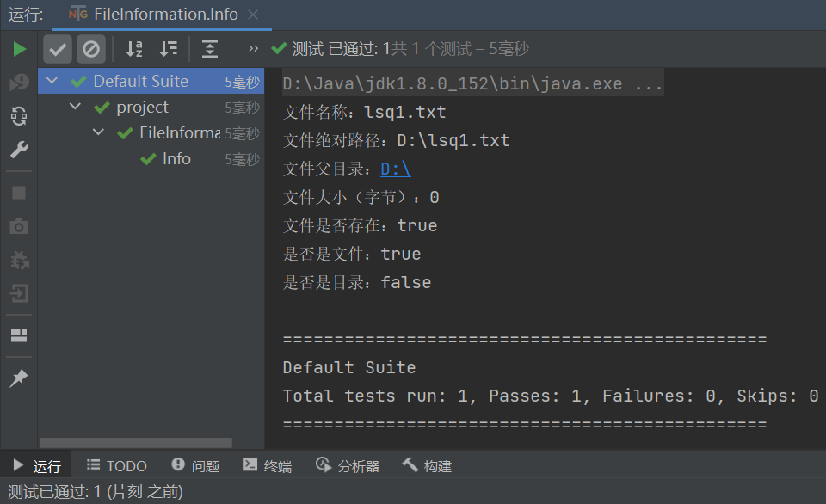Rerun failed tests from left sidebar
The image size is (826, 504).
[x=19, y=83]
